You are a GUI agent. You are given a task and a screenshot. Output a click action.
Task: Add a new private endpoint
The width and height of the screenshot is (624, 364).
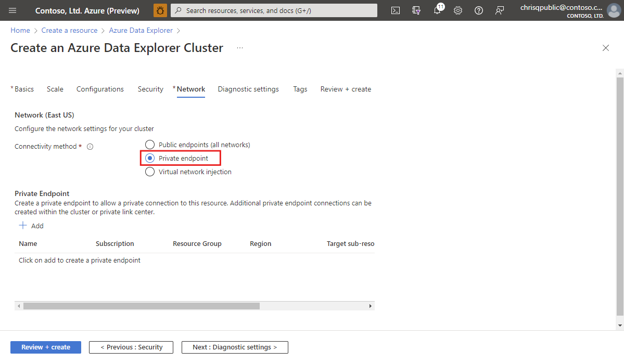tap(31, 226)
